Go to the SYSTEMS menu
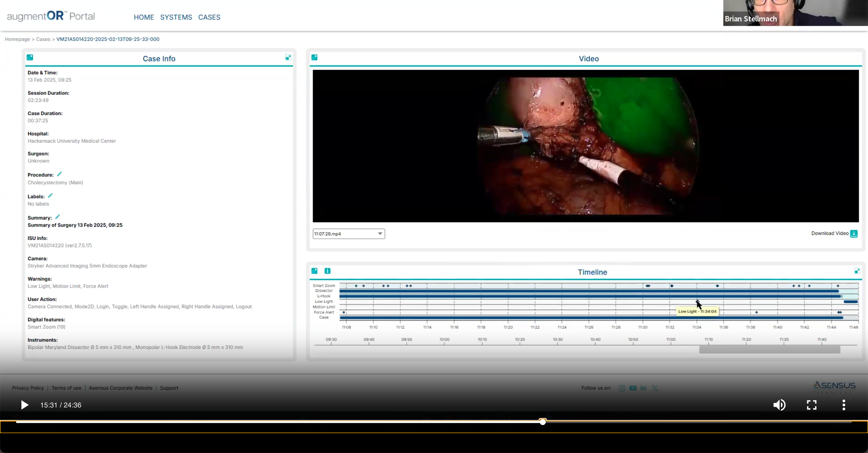This screenshot has width=868, height=453. coord(176,17)
